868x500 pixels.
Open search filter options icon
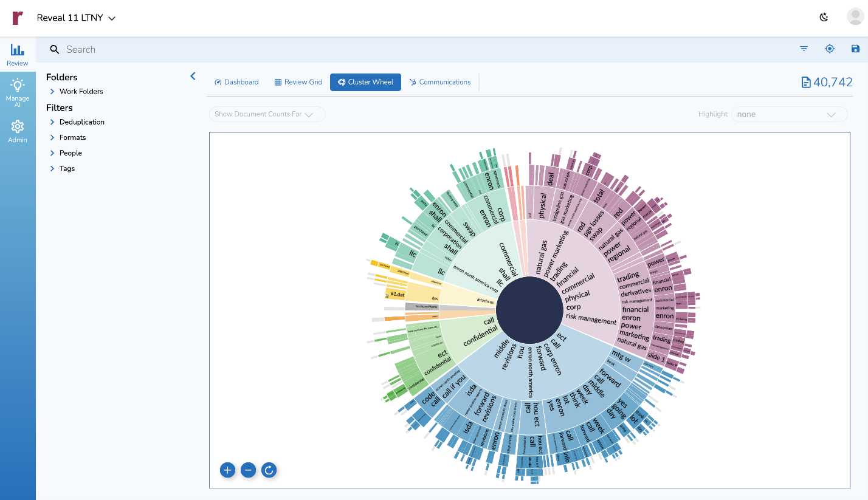click(804, 49)
